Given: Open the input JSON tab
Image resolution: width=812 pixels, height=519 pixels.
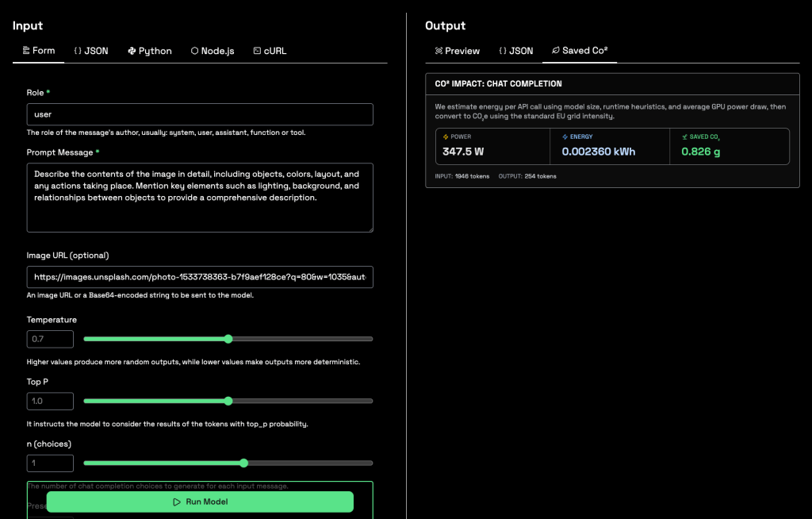Looking at the screenshot, I should (91, 51).
